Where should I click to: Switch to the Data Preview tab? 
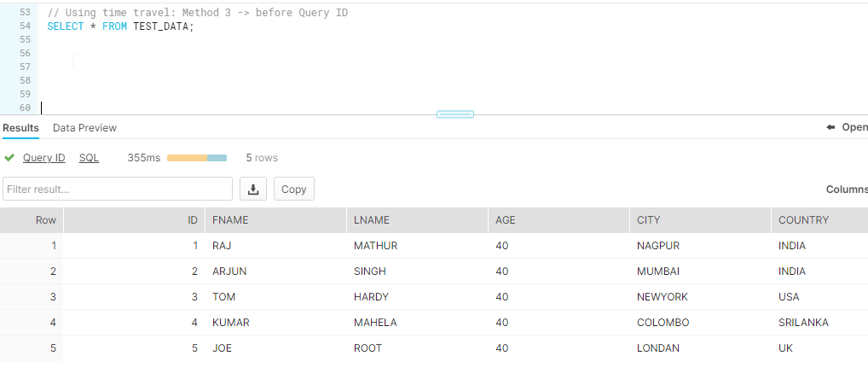[x=84, y=128]
